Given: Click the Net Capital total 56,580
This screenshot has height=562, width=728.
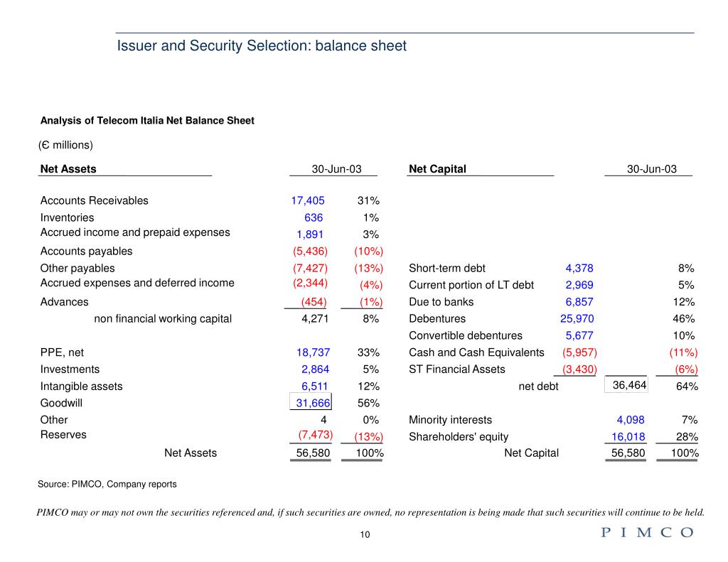Looking at the screenshot, I should click(x=628, y=453).
